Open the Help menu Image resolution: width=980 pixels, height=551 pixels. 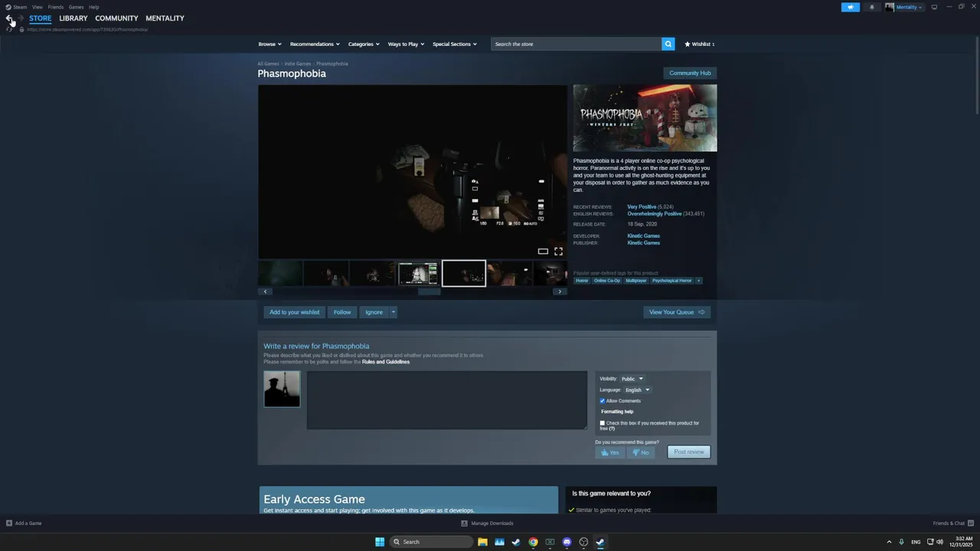click(x=93, y=7)
